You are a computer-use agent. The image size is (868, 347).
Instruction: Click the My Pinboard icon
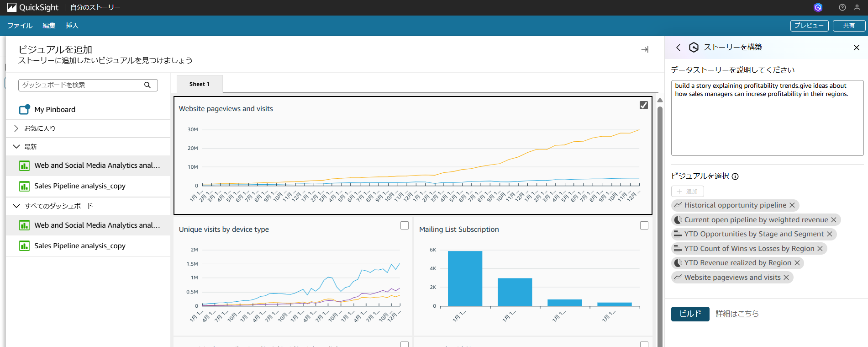pos(24,110)
